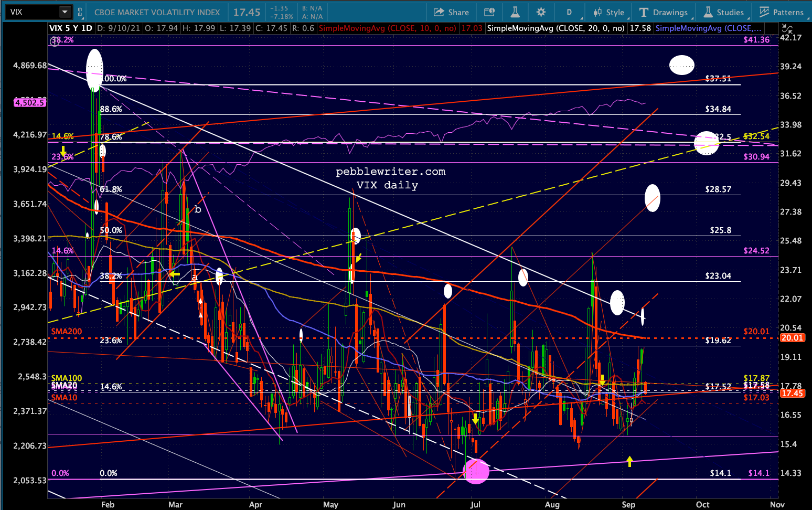
Task: Click the symbol link clipboard icon
Action: pos(80,12)
